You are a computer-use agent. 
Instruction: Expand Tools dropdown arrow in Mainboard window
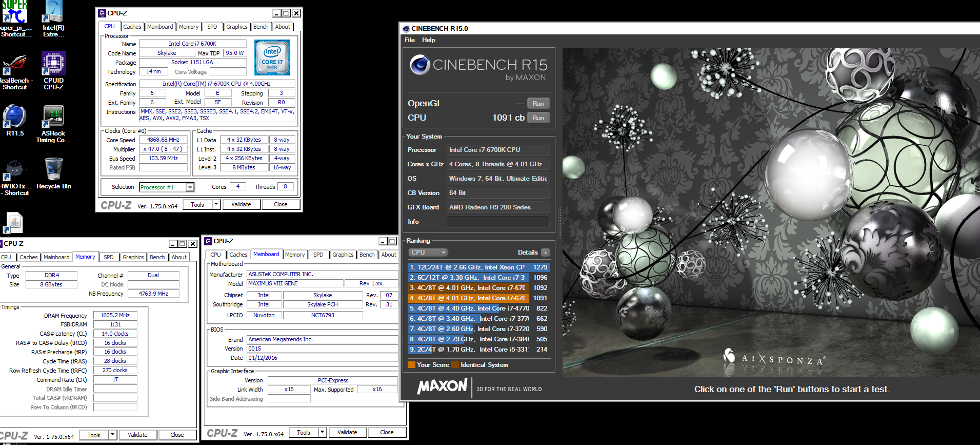pyautogui.click(x=322, y=432)
